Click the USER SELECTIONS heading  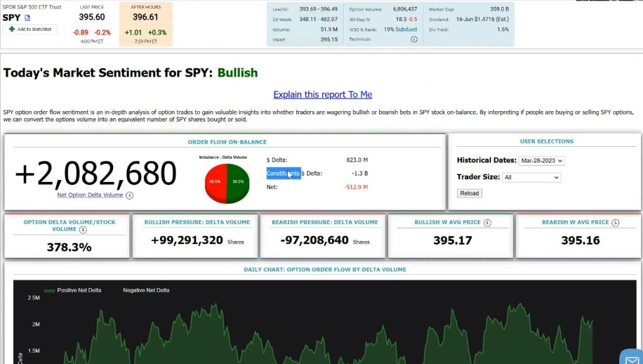coord(547,141)
